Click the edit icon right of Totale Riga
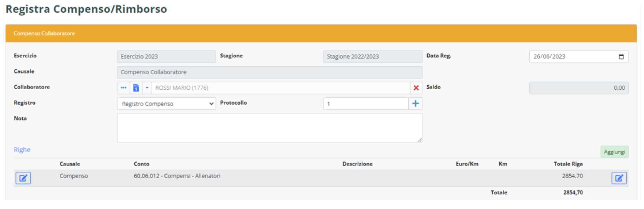The width and height of the screenshot is (644, 209). point(619,178)
